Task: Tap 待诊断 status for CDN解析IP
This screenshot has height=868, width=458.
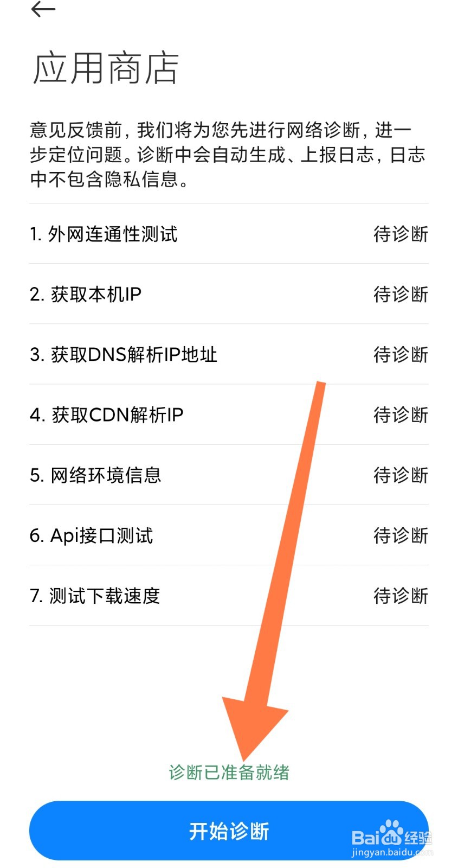Action: (401, 415)
